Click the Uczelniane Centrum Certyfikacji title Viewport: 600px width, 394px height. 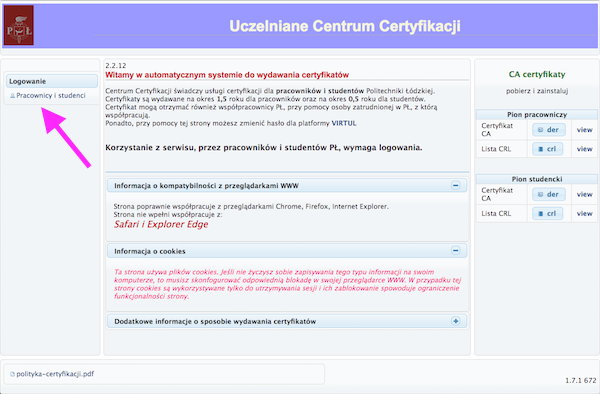[345, 26]
